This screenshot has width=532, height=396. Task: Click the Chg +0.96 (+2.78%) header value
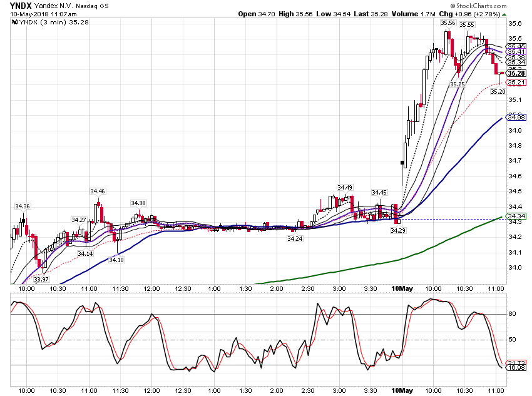(x=469, y=14)
